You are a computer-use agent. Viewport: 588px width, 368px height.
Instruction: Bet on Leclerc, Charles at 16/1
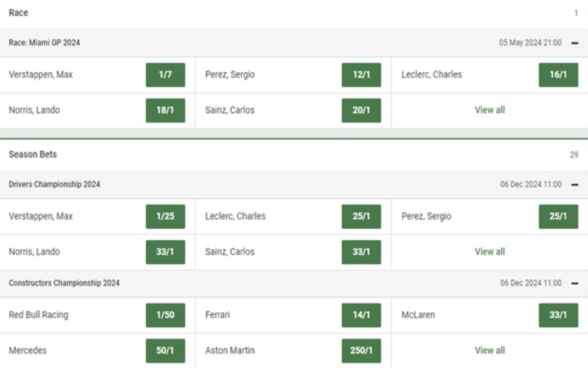558,75
